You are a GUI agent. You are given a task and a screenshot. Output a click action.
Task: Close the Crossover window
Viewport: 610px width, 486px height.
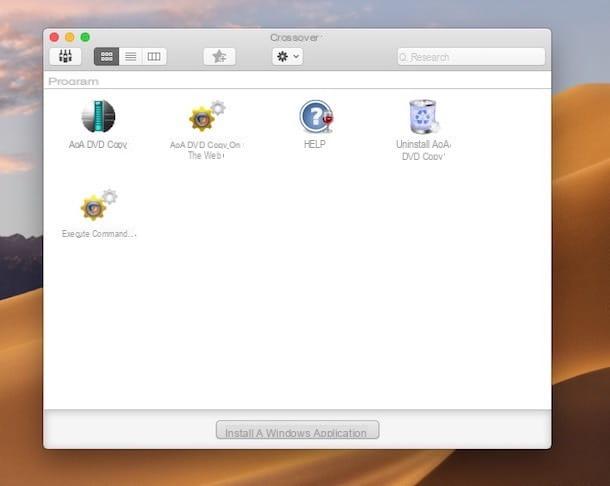[54, 37]
